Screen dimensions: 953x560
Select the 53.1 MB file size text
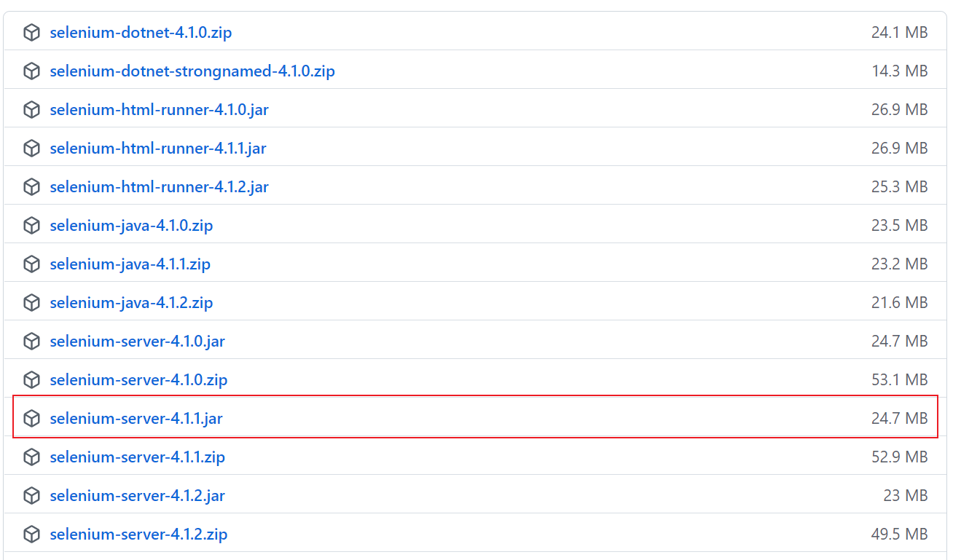[x=899, y=380]
